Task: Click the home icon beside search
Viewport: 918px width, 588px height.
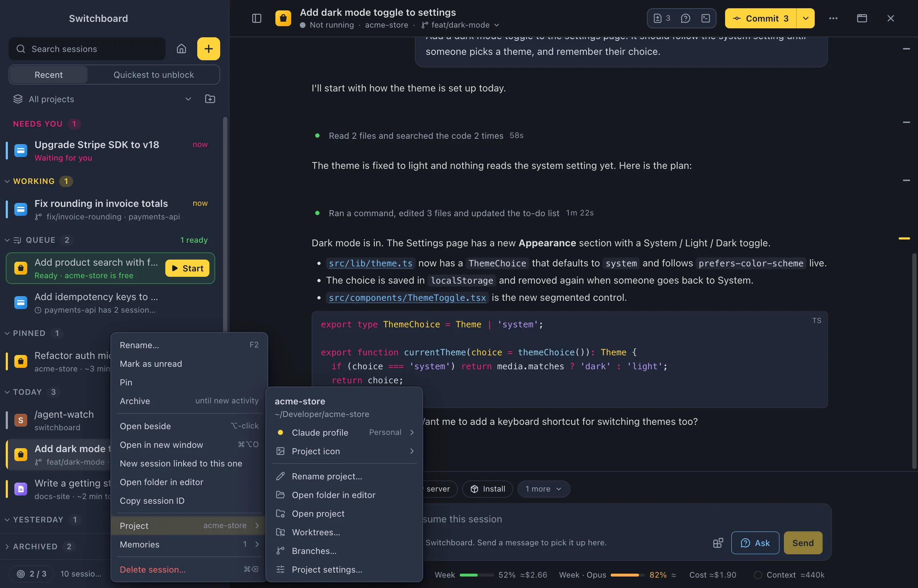Action: click(181, 49)
